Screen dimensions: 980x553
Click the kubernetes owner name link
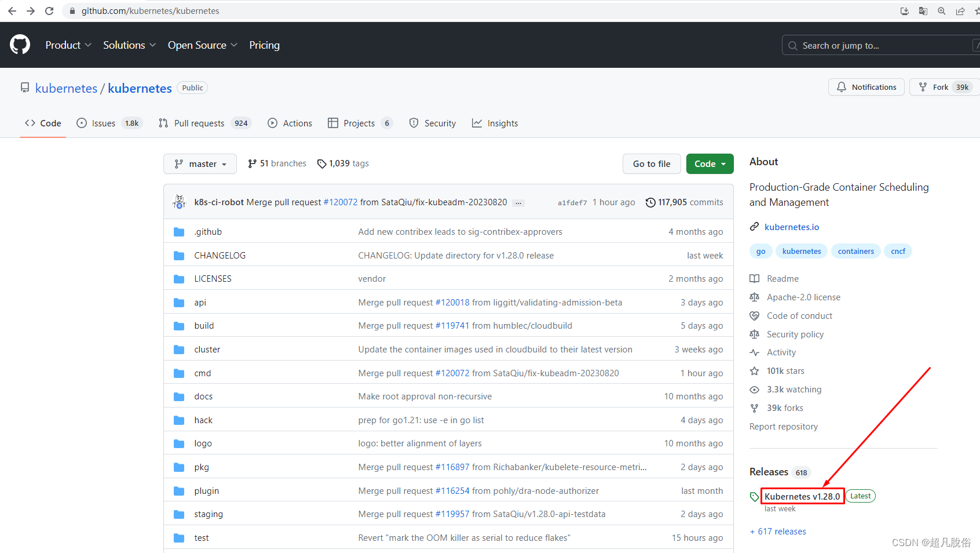pyautogui.click(x=66, y=88)
